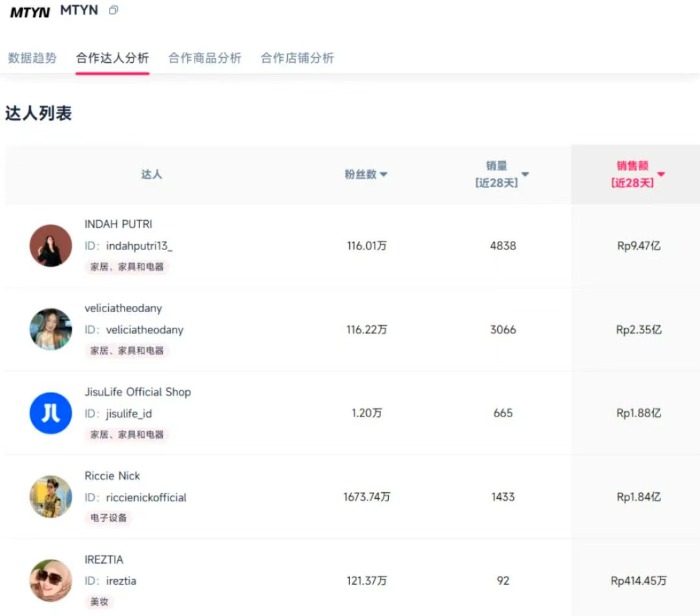Viewport: 700px width, 616px height.
Task: Select the 合作店铺分析 tab
Action: 297,58
